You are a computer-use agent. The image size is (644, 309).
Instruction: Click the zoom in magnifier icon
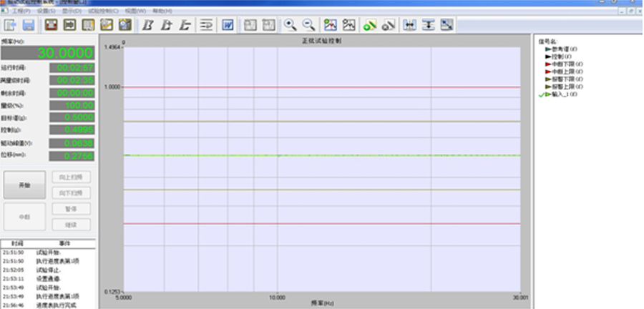pyautogui.click(x=291, y=26)
